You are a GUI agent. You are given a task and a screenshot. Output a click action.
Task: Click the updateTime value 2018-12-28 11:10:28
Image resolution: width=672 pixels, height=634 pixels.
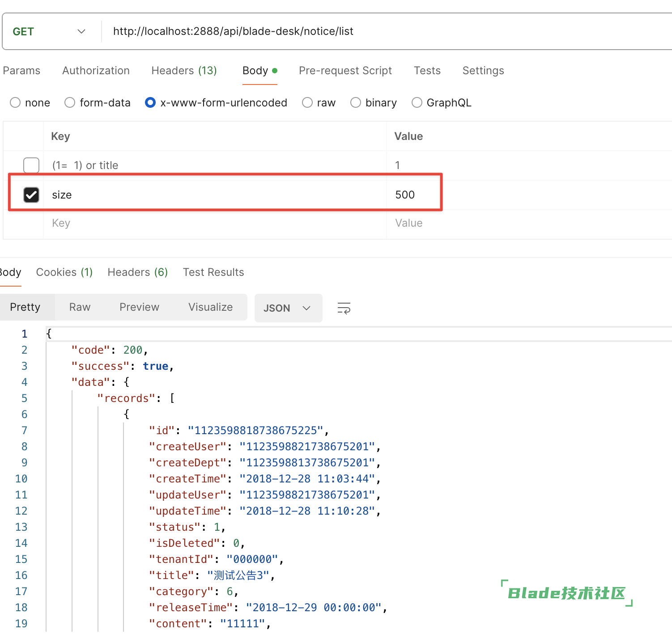(x=307, y=511)
